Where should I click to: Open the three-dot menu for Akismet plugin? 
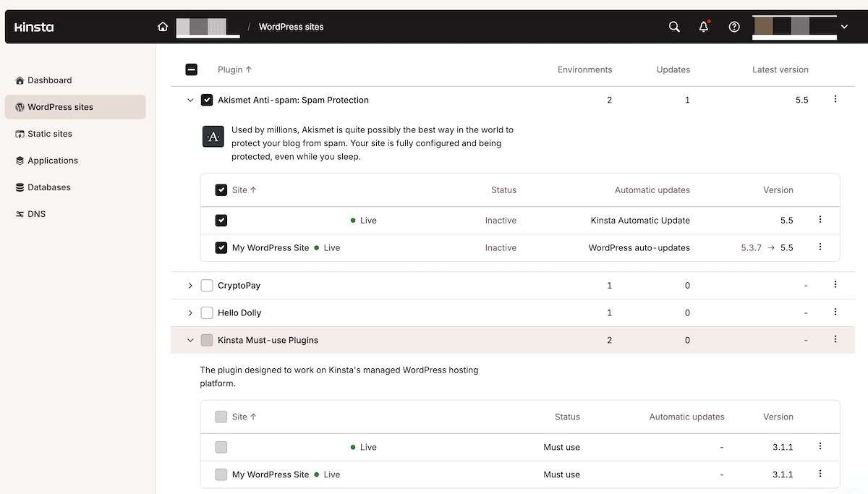click(x=835, y=99)
